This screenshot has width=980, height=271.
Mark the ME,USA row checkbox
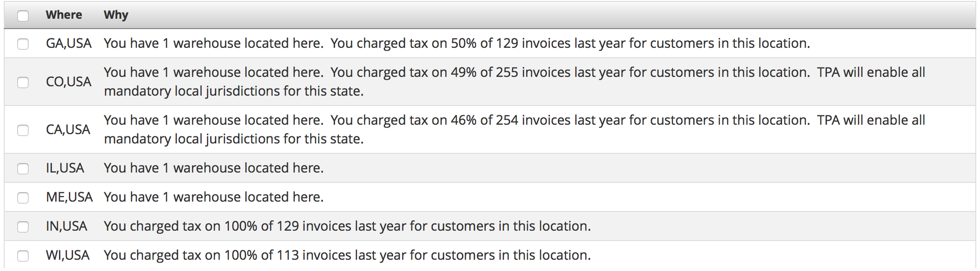[x=23, y=198]
